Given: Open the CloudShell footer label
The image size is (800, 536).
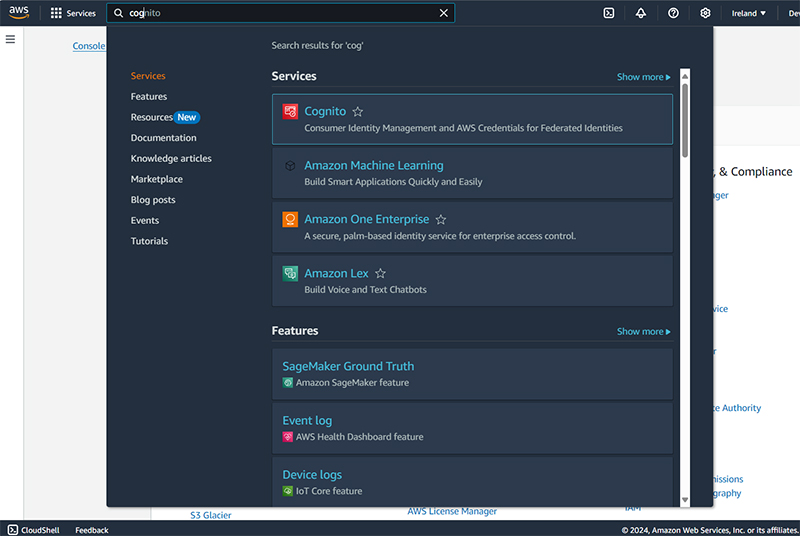Looking at the screenshot, I should (x=40, y=530).
